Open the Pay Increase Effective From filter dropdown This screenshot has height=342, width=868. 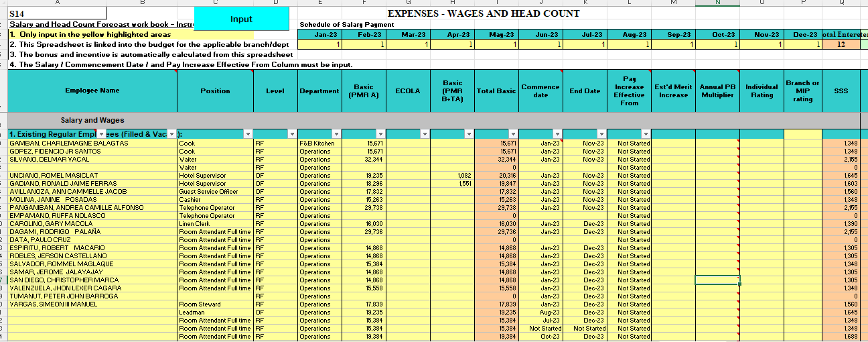[x=646, y=134]
